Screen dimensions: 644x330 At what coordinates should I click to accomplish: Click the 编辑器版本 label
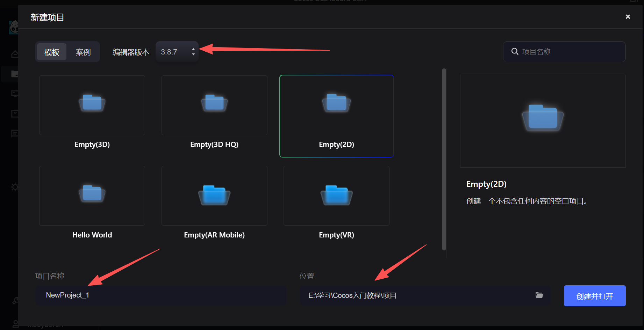(131, 52)
